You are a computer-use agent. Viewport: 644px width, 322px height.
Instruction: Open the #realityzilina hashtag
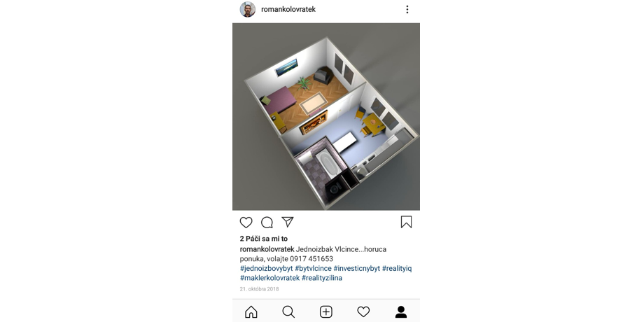(x=322, y=278)
